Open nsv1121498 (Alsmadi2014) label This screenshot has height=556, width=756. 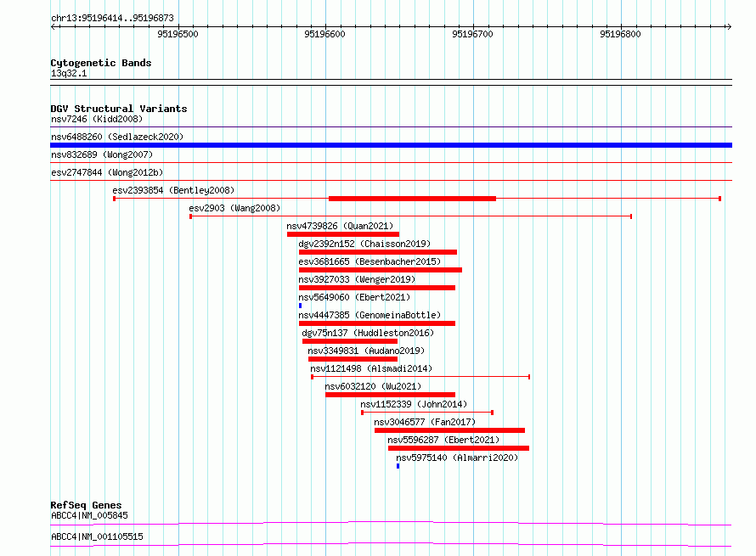pyautogui.click(x=371, y=368)
